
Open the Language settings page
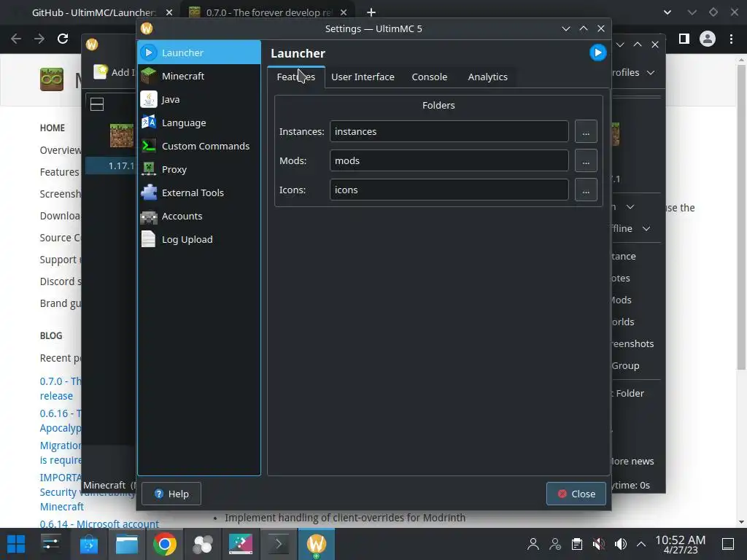pyautogui.click(x=199, y=122)
